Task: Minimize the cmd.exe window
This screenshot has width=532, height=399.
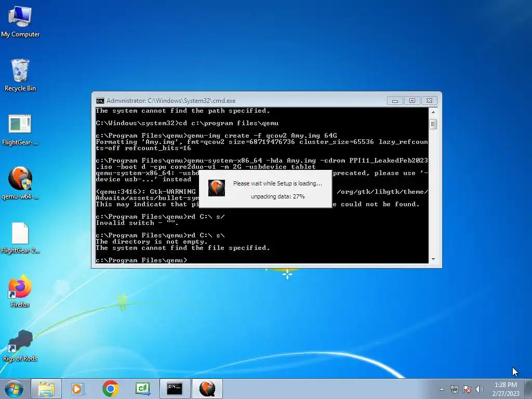Action: click(395, 101)
